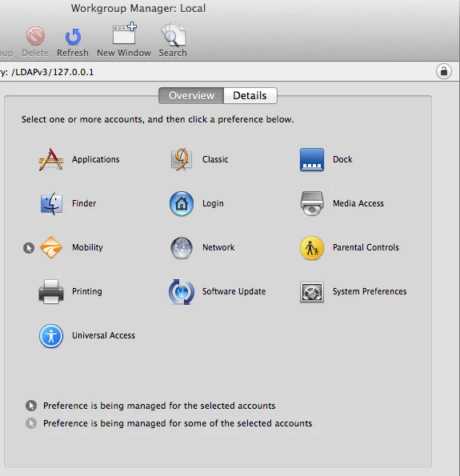Click the Applications label
This screenshot has width=460, height=476.
[96, 159]
